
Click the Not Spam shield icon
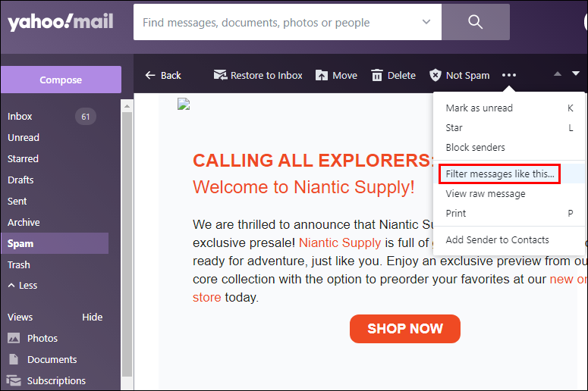point(435,75)
